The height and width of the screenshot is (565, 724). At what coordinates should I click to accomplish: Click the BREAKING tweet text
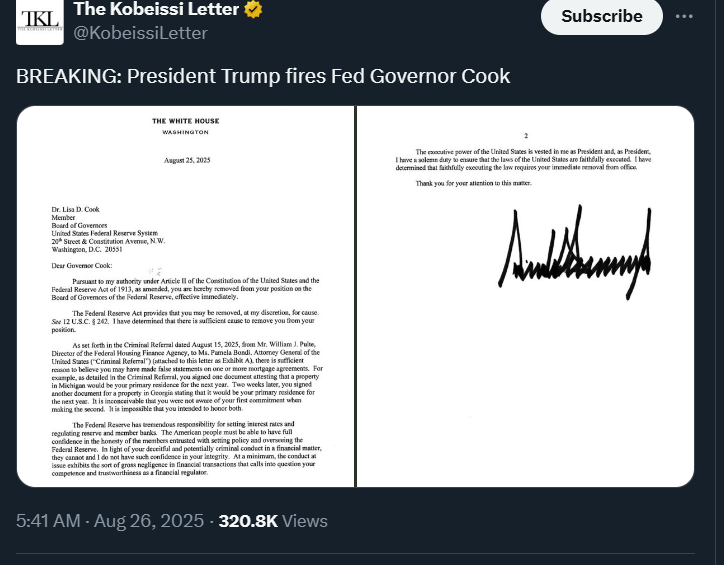pyautogui.click(x=263, y=76)
